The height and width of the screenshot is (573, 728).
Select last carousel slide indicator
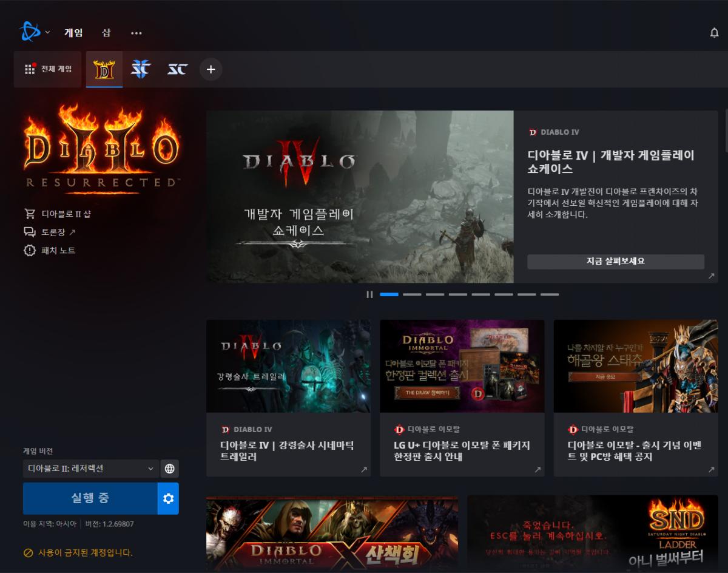pos(550,294)
